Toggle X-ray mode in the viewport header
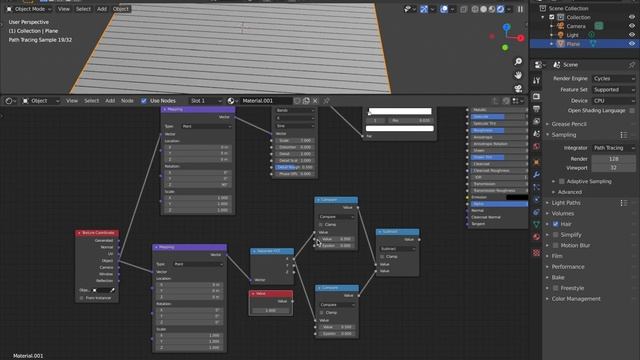This screenshot has width=640, height=360. click(464, 9)
